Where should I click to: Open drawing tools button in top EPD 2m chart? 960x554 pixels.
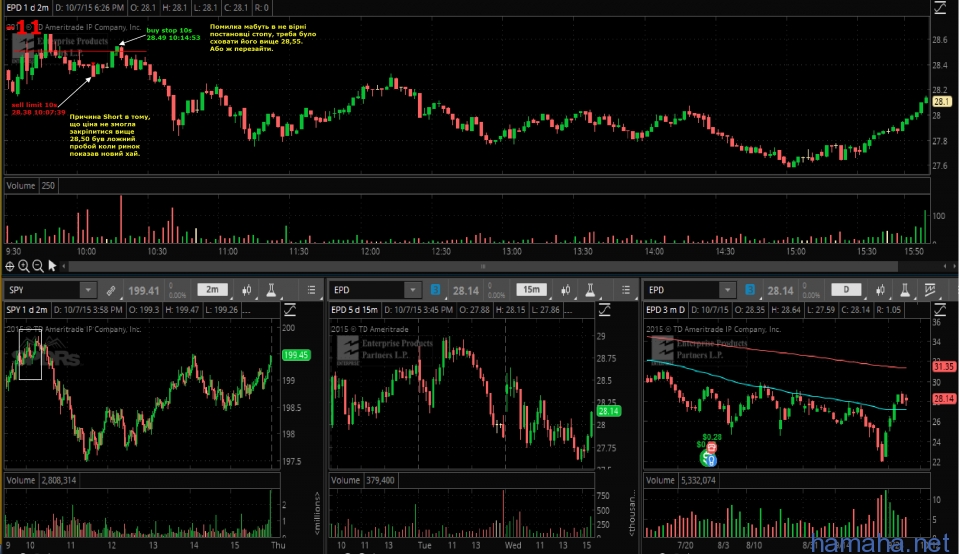click(x=940, y=8)
